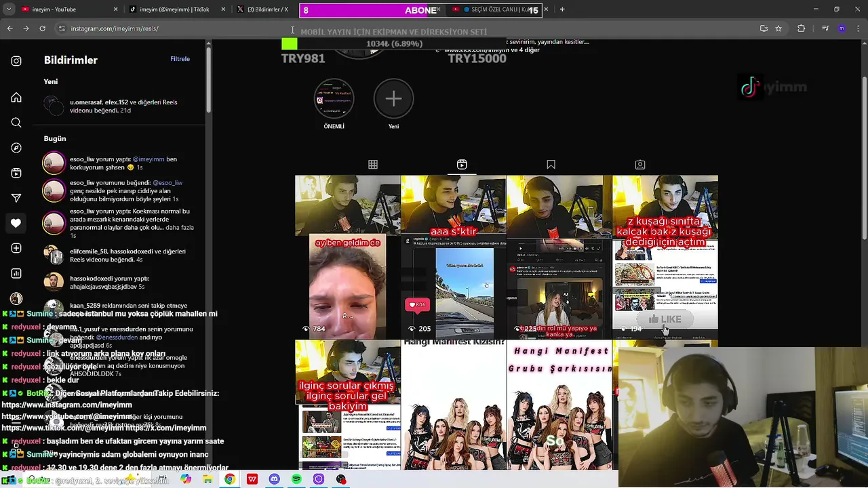Click the install app icon in address bar
Image resolution: width=868 pixels, height=488 pixels.
click(x=764, y=28)
